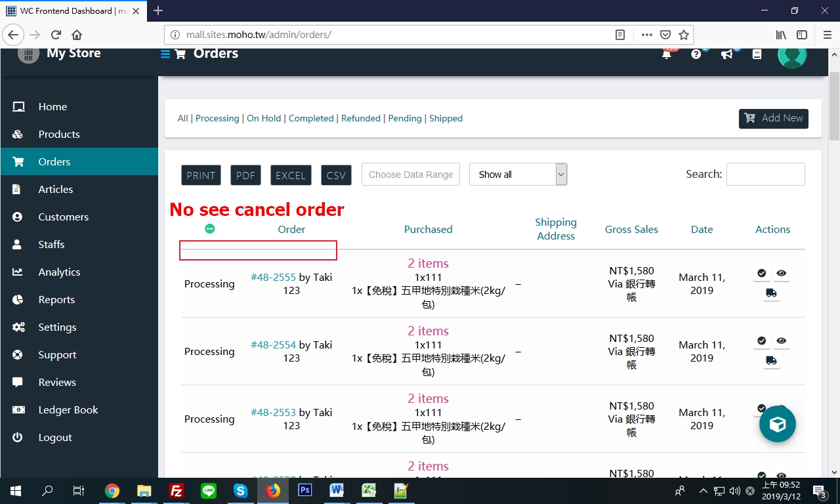Open Products in the sidebar
Image resolution: width=840 pixels, height=504 pixels.
pyautogui.click(x=79, y=135)
